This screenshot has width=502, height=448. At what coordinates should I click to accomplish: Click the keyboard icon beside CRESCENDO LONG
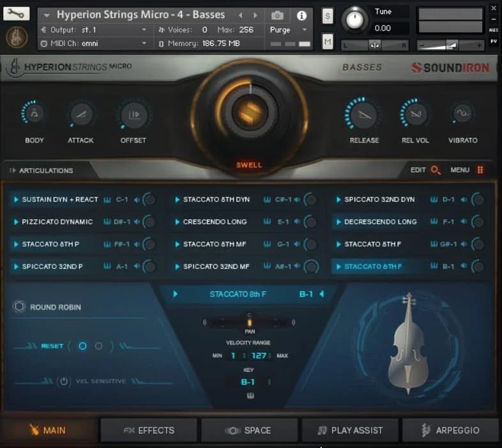[x=267, y=221]
